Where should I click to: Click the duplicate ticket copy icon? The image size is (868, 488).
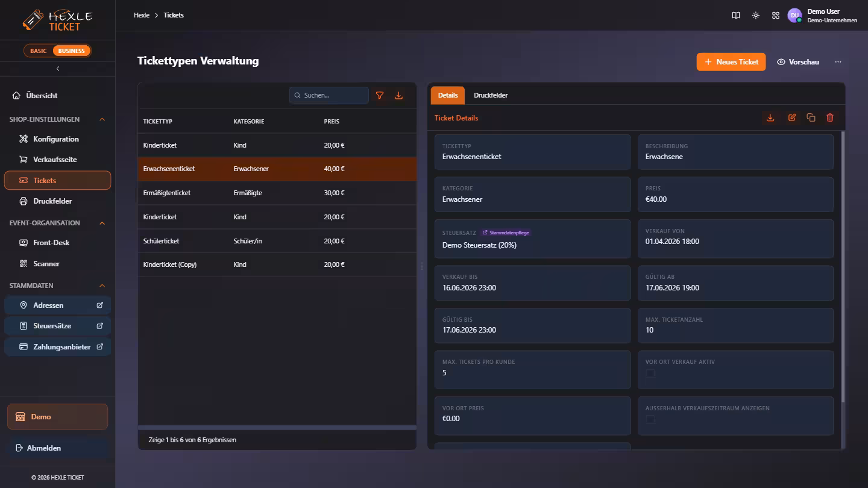[811, 117]
